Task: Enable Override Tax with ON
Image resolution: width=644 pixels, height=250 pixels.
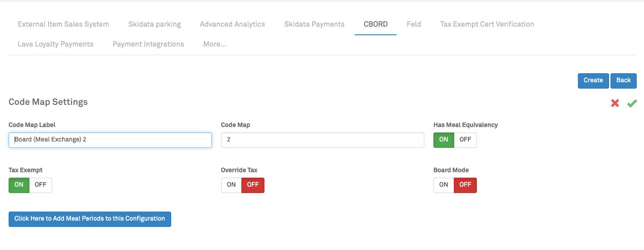Action: [231, 185]
